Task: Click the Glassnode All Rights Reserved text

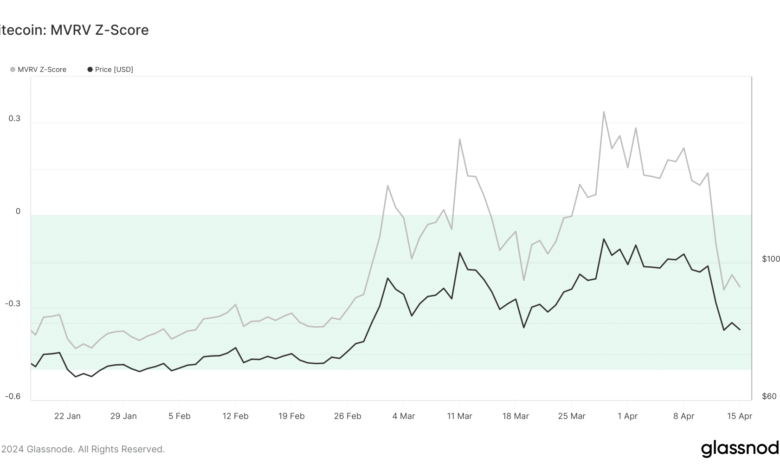Action: point(83,450)
